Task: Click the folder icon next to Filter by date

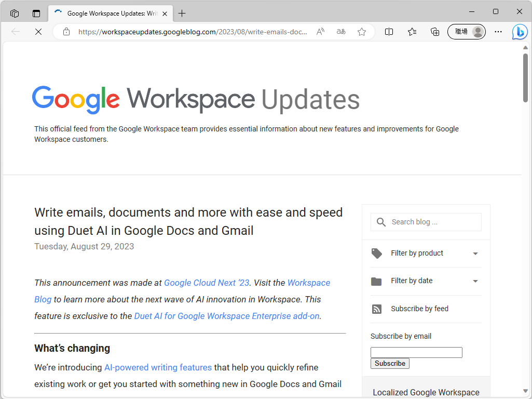Action: click(376, 281)
